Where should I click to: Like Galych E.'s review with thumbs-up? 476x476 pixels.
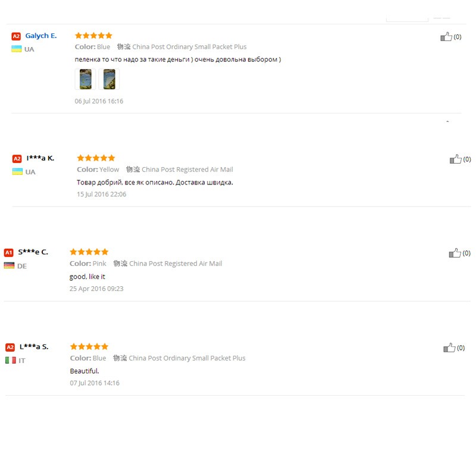pos(446,37)
